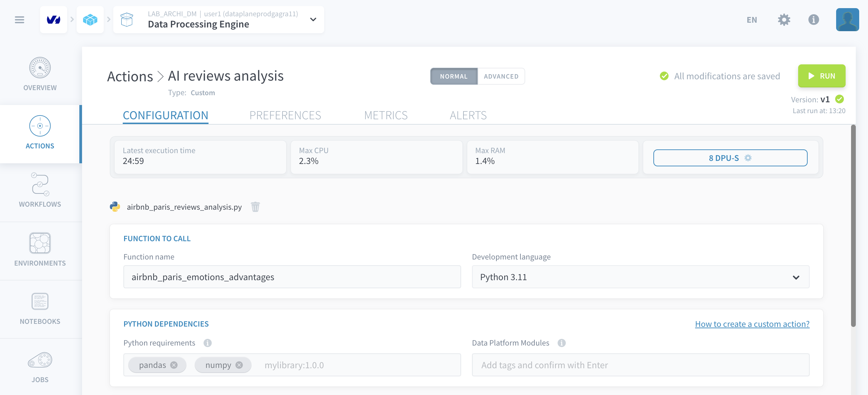Expand the Data Processing Engine project dropdown
The width and height of the screenshot is (868, 395).
[313, 20]
